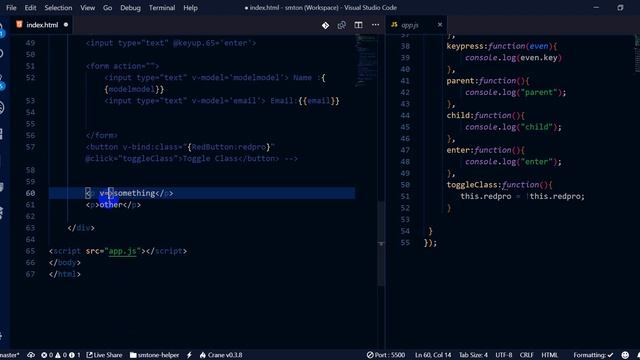Open the Terminal menu
This screenshot has height=360, width=640.
click(162, 8)
